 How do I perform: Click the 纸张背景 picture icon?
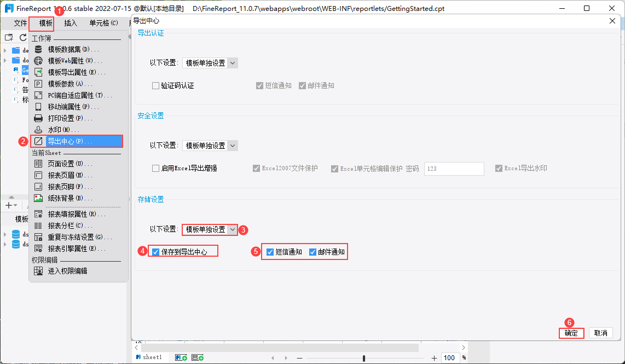coord(38,199)
